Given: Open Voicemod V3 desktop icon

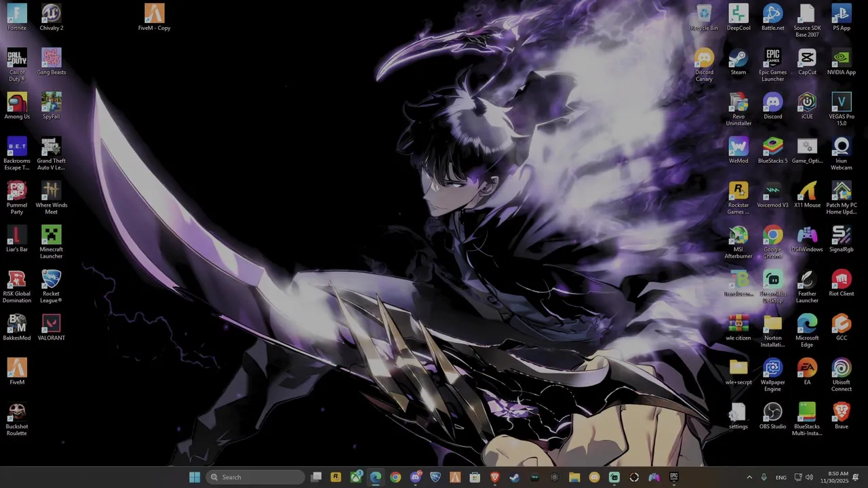Looking at the screenshot, I should [772, 195].
